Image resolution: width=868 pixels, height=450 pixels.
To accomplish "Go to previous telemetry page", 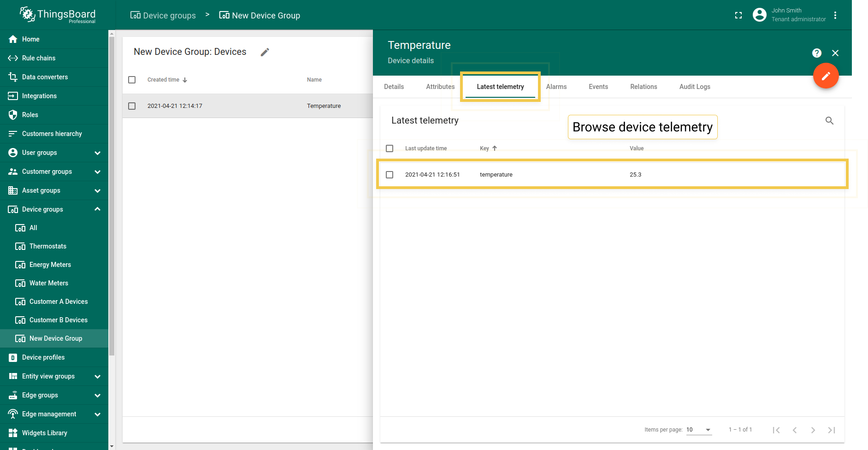I will [x=795, y=430].
